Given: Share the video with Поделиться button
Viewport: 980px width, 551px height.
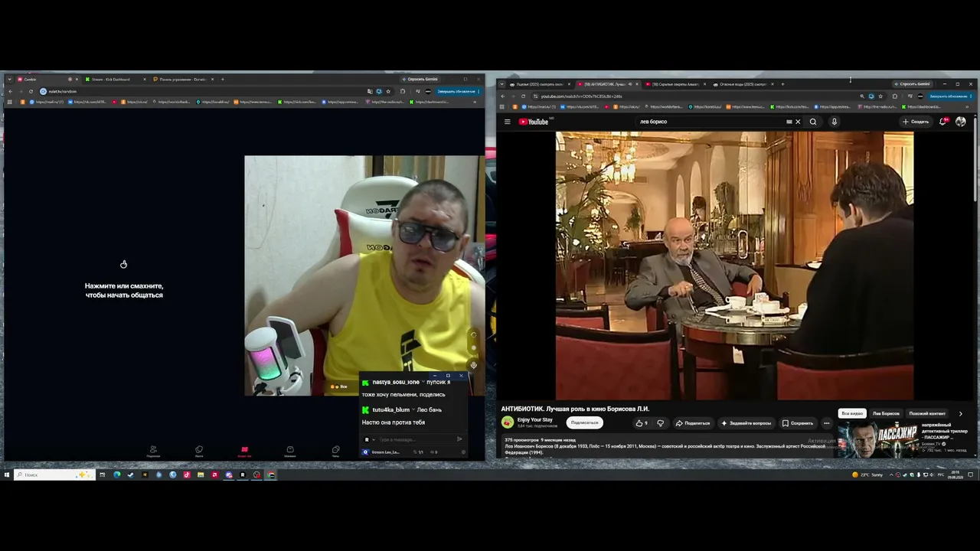Looking at the screenshot, I should pyautogui.click(x=693, y=423).
